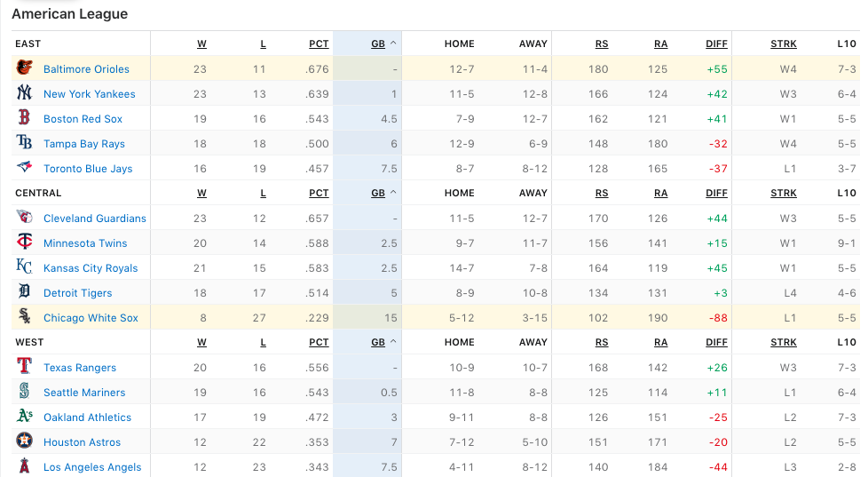Open the Seattle Mariners link
This screenshot has height=477, width=868.
84,393
